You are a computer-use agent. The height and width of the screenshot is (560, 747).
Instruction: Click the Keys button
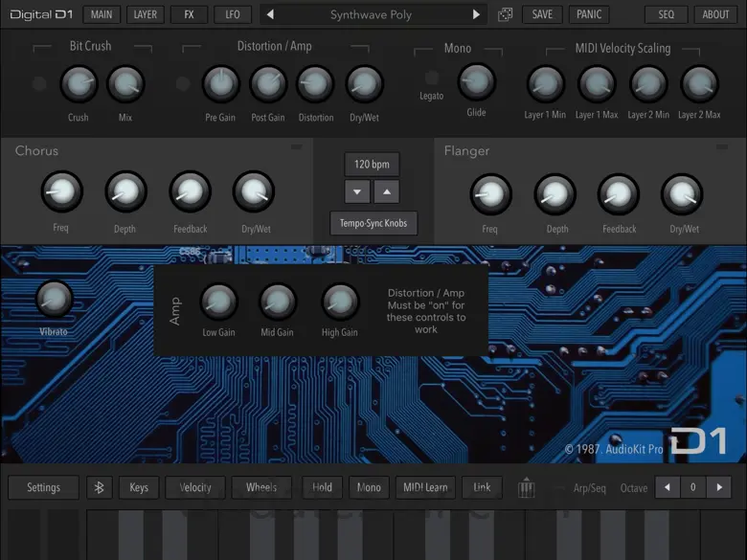139,487
